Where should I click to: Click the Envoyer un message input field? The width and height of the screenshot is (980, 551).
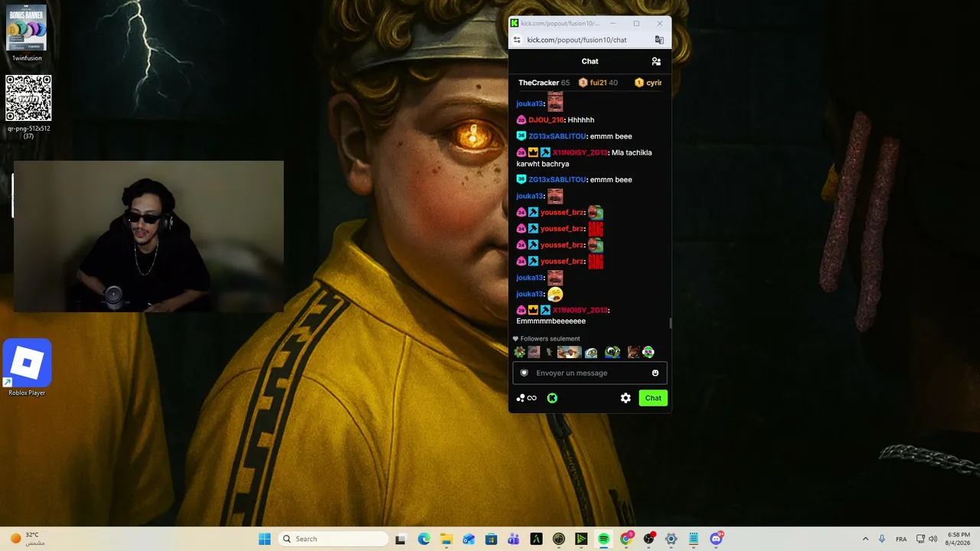click(590, 373)
